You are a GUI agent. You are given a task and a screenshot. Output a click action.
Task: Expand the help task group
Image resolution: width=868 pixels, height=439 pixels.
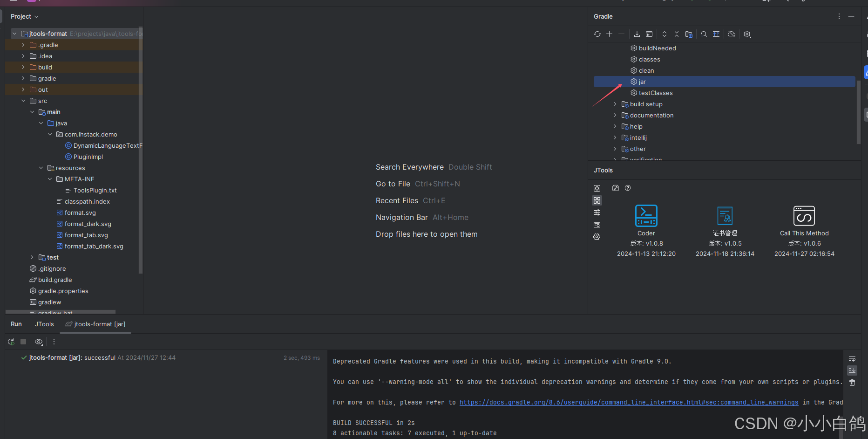pos(615,126)
